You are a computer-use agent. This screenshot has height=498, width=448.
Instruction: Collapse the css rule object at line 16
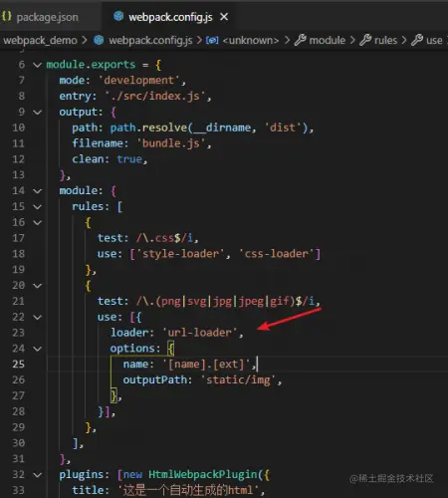click(x=38, y=222)
